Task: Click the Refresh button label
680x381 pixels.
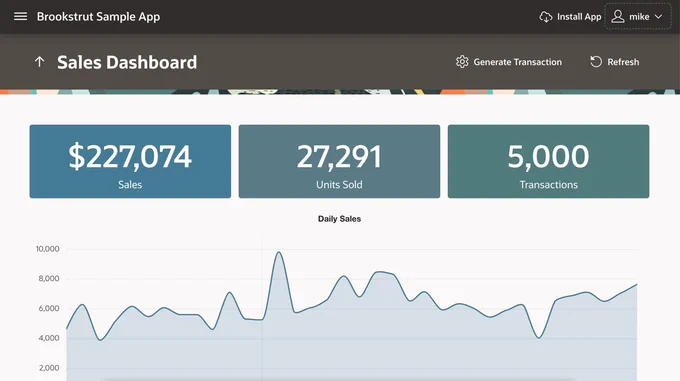Action: (x=623, y=62)
